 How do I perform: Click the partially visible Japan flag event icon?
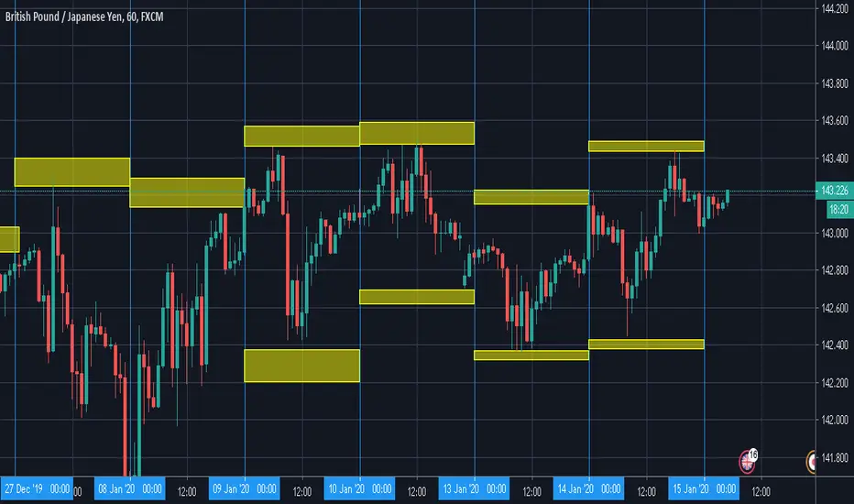click(x=811, y=462)
